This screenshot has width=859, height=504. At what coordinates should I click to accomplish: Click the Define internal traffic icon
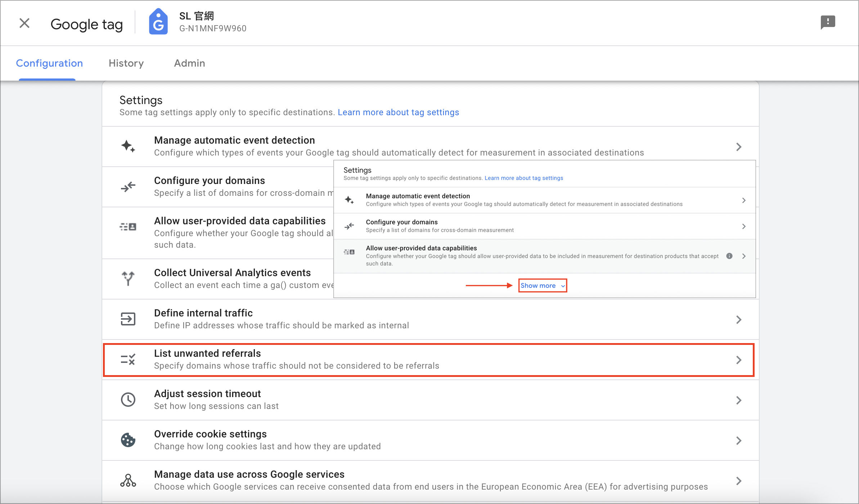[x=128, y=319]
